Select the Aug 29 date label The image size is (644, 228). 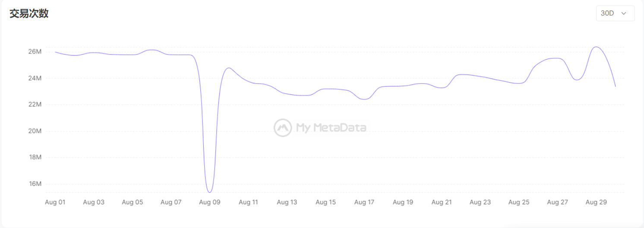(596, 202)
